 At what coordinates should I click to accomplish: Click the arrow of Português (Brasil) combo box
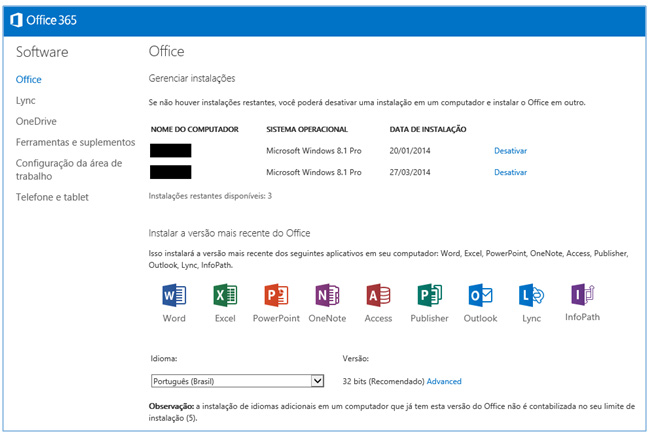[318, 381]
